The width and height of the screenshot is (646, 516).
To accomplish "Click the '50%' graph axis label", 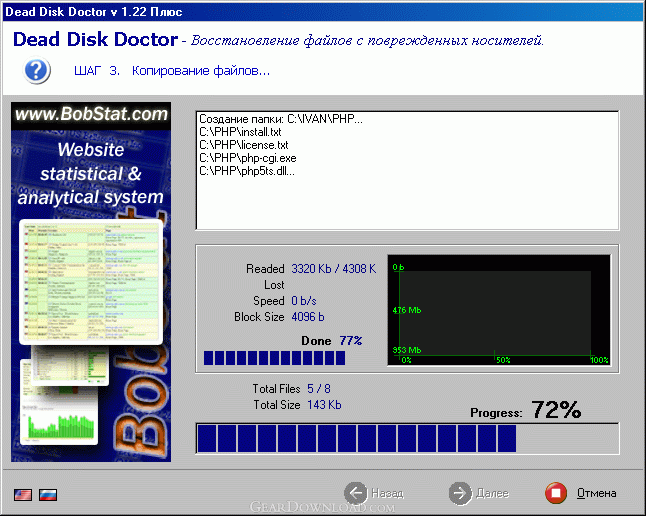I will point(503,360).
